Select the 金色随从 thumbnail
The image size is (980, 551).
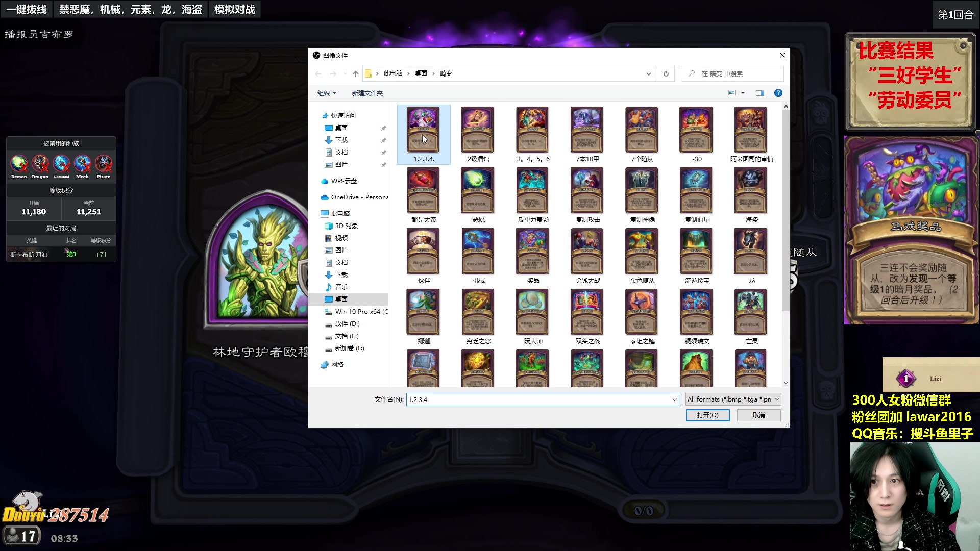click(x=642, y=256)
